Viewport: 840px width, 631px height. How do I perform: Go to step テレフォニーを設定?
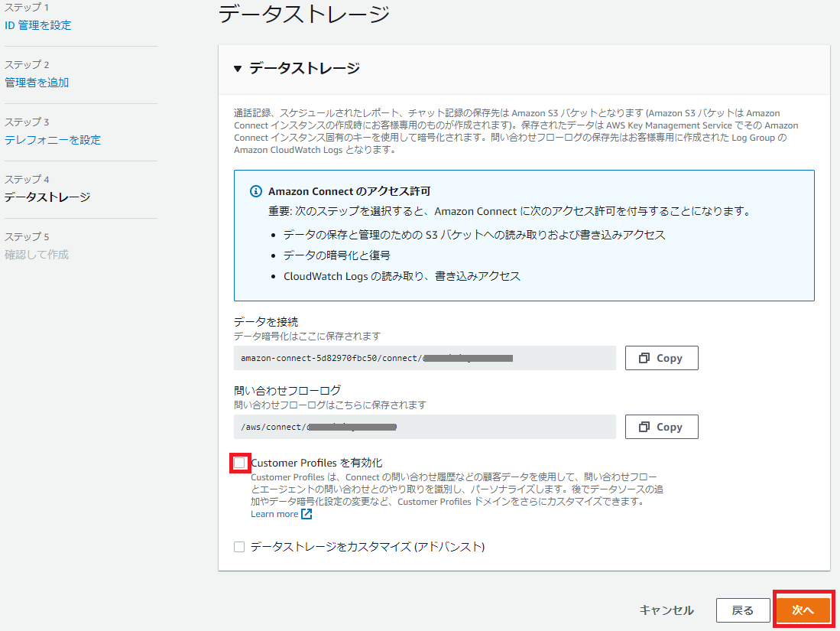point(53,140)
